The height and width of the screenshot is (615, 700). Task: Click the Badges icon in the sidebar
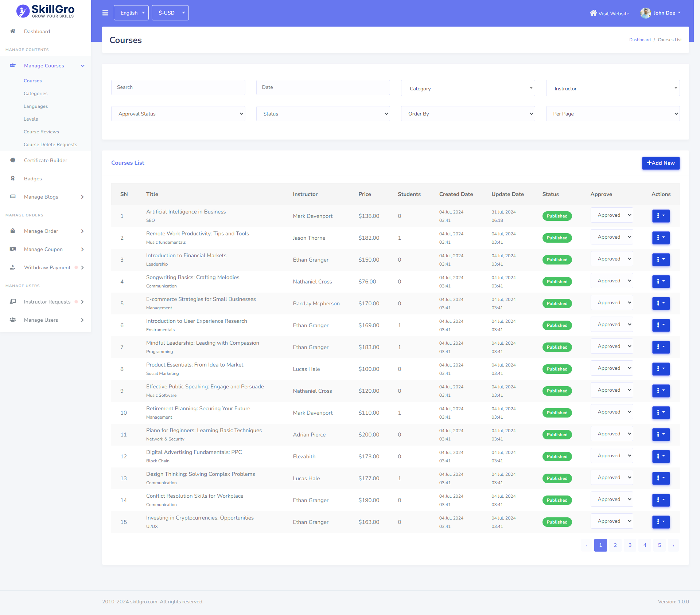coord(13,179)
